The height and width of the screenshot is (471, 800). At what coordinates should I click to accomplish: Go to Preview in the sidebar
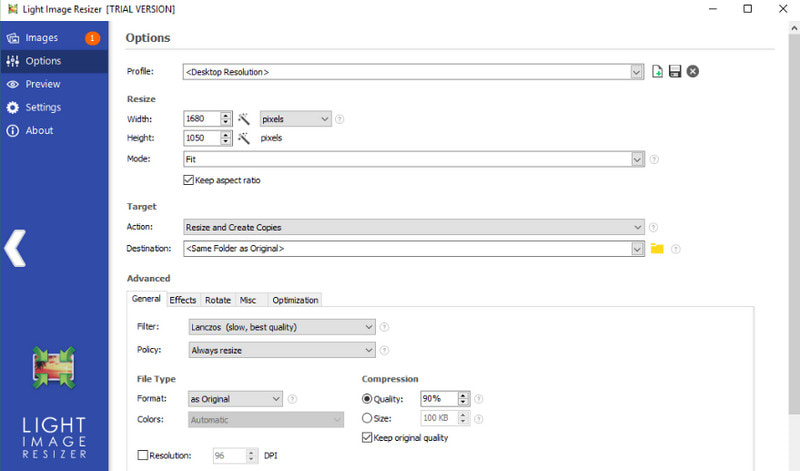pyautogui.click(x=43, y=84)
